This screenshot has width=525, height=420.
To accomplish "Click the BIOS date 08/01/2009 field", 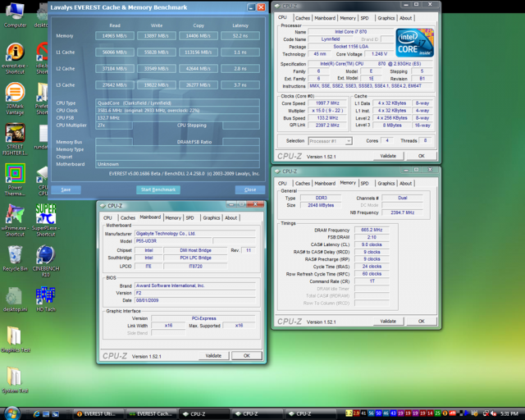I will pos(195,300).
